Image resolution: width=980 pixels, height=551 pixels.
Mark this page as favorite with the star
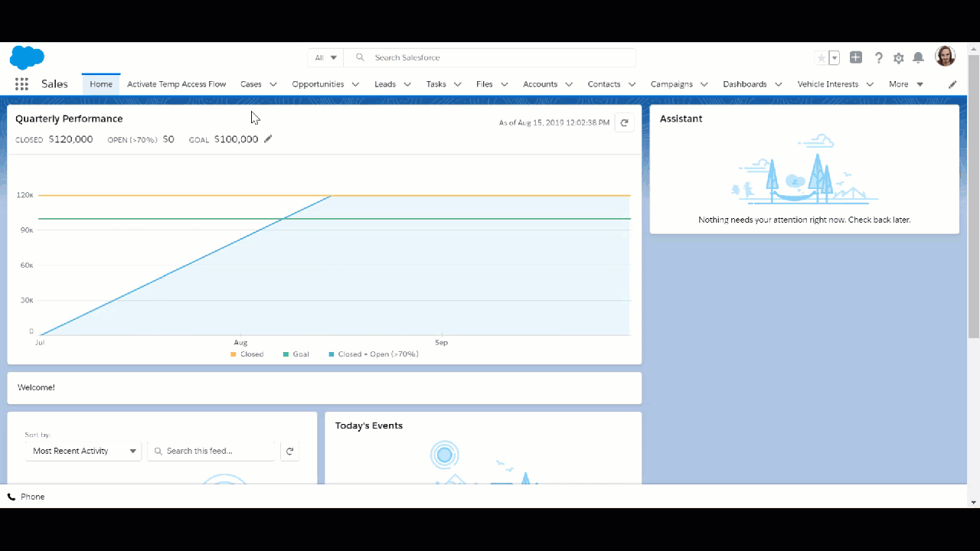(820, 57)
